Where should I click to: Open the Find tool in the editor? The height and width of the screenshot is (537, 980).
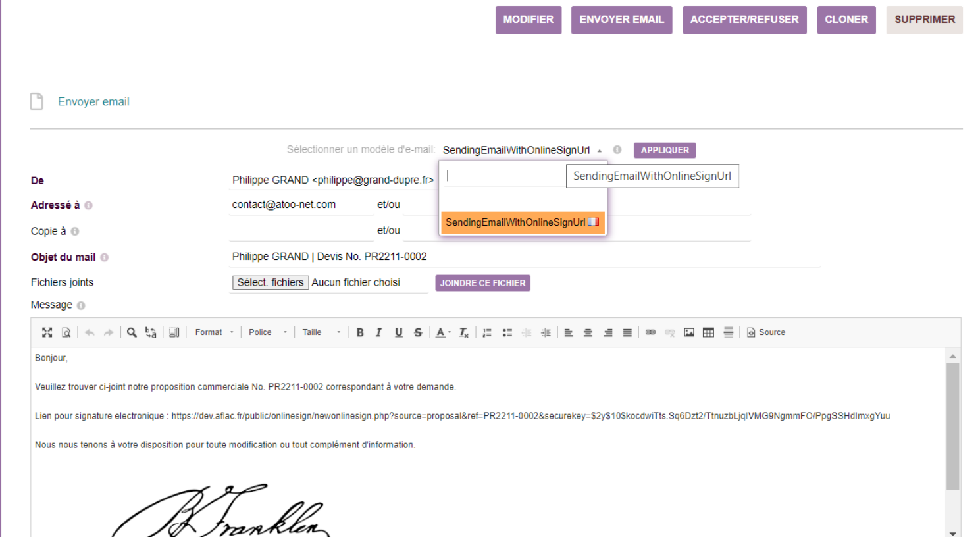point(132,332)
